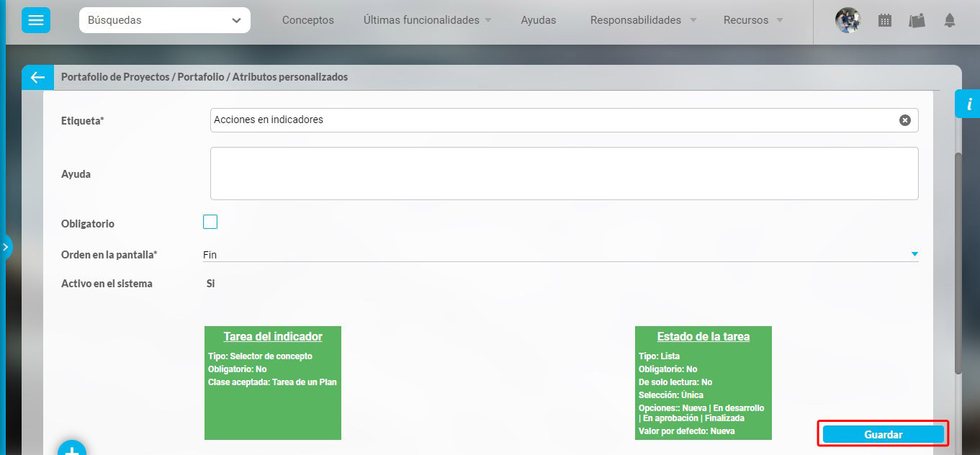
Task: Expand the left side panel arrow
Action: (x=5, y=246)
